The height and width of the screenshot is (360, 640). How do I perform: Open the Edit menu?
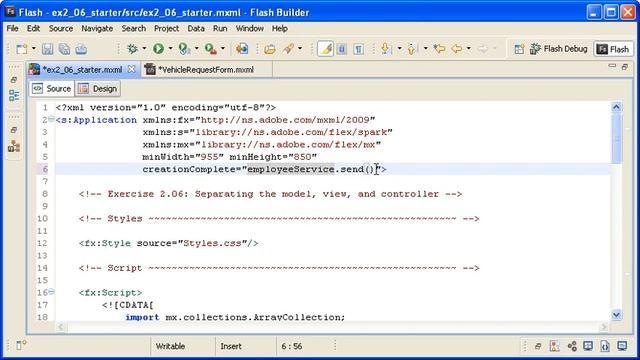click(33, 29)
